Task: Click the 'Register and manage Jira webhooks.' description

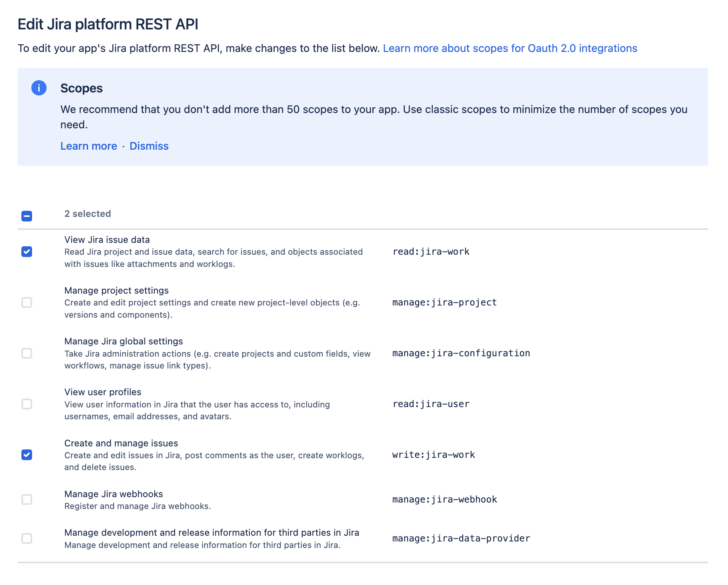Action: click(138, 506)
